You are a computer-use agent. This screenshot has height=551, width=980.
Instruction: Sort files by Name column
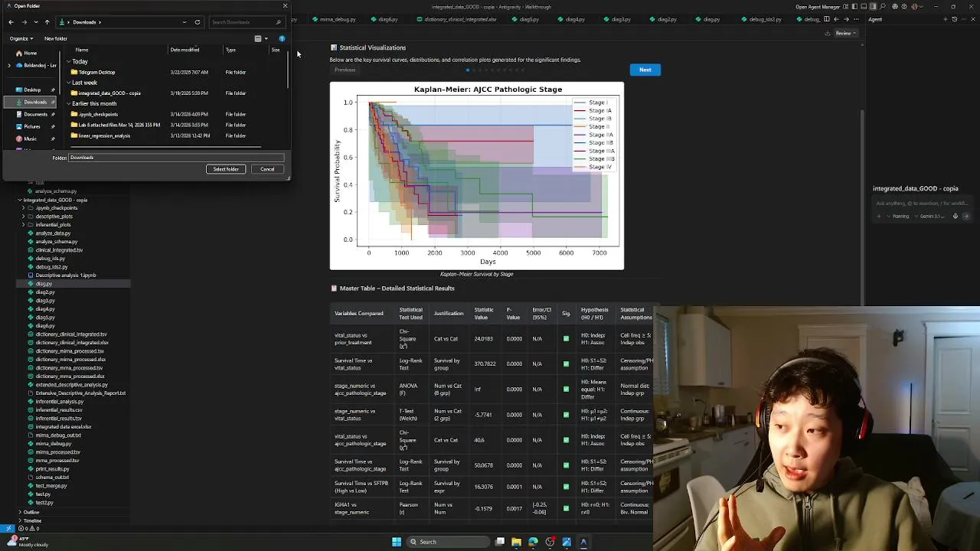[x=82, y=50]
